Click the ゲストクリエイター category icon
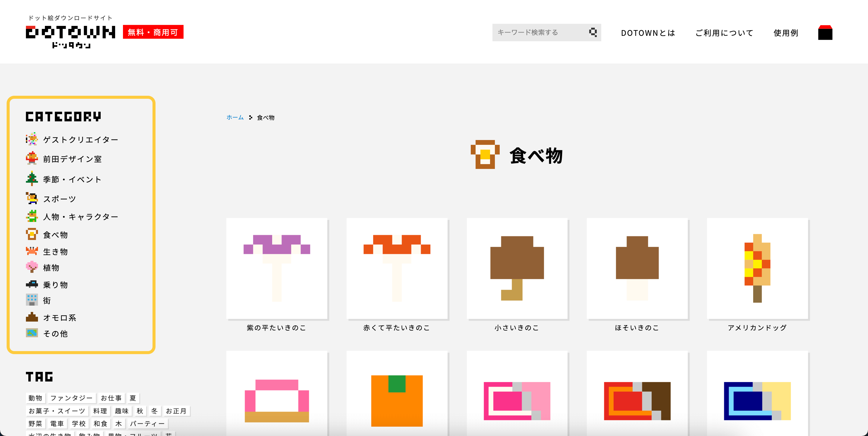The width and height of the screenshot is (868, 436). [x=32, y=139]
